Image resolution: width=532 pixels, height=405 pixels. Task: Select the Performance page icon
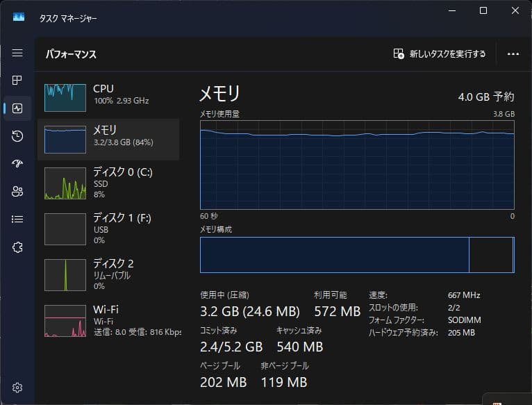[17, 108]
